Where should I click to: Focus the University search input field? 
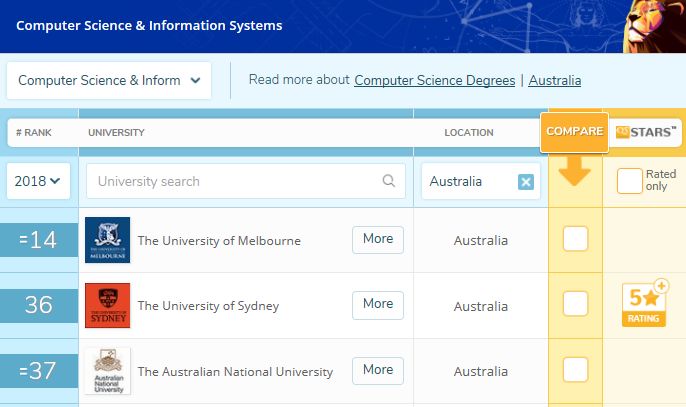tap(246, 181)
